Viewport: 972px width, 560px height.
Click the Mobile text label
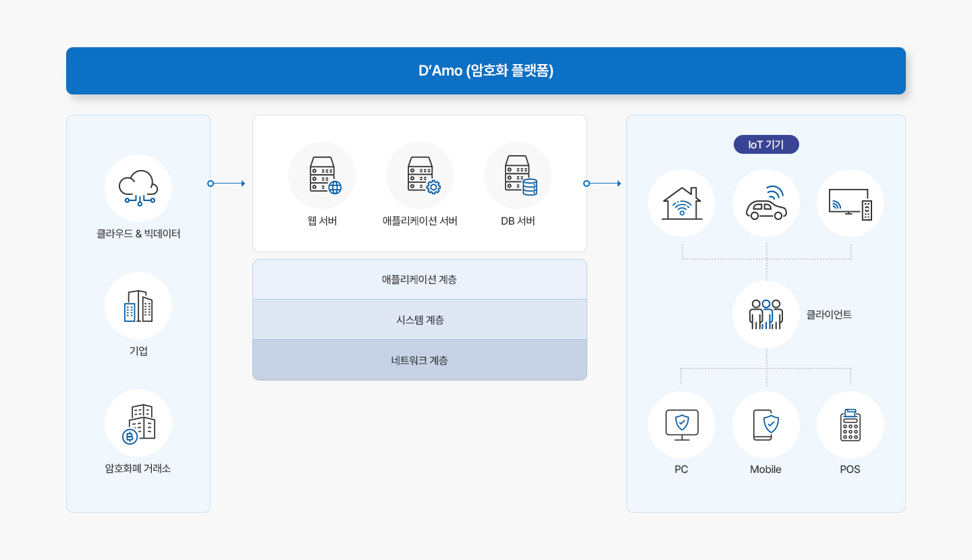click(x=766, y=470)
